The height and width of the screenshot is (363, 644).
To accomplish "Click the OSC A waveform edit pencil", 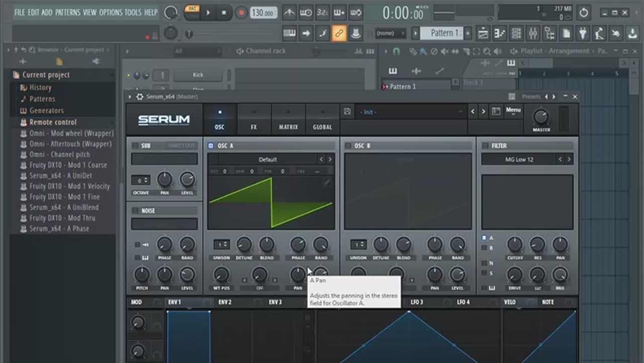I will pos(327,182).
